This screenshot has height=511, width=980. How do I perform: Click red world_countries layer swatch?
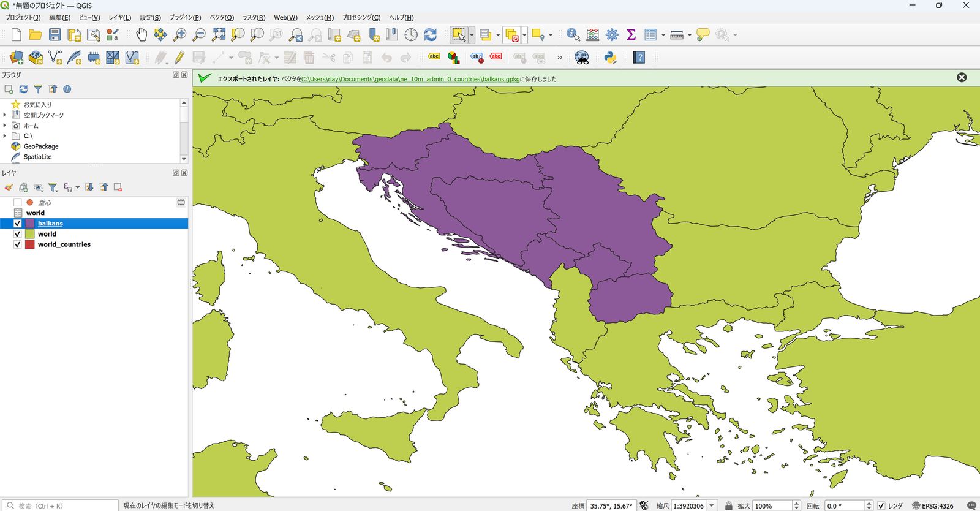point(30,244)
